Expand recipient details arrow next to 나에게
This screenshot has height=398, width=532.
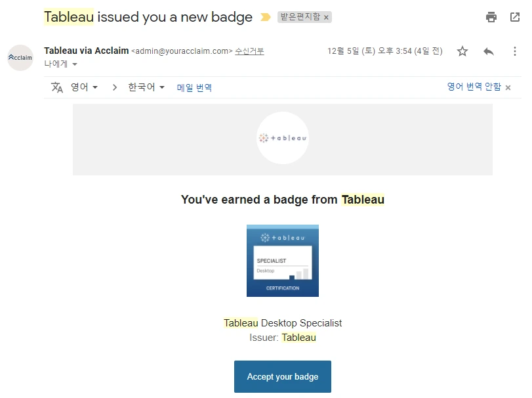[x=74, y=64]
